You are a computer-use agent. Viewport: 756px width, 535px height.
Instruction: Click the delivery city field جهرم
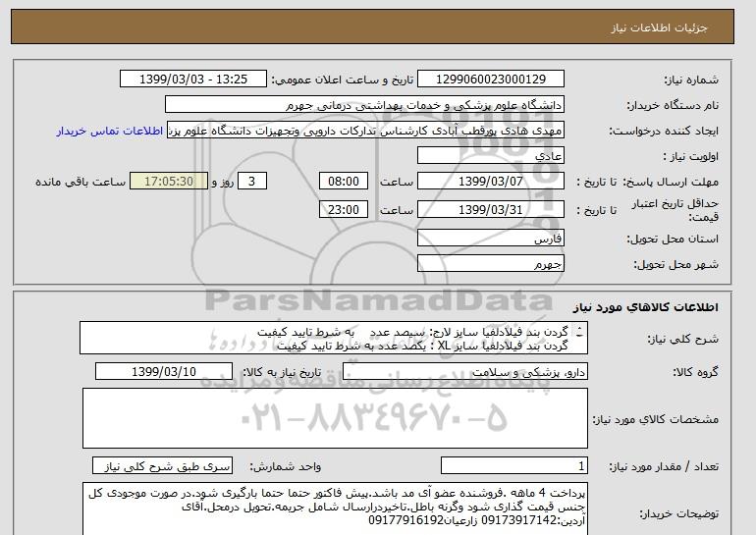click(490, 264)
